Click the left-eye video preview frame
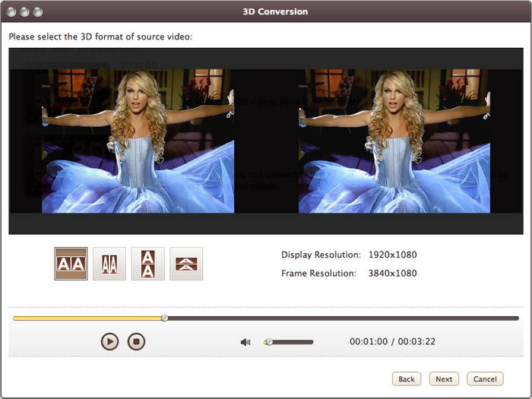 138,141
